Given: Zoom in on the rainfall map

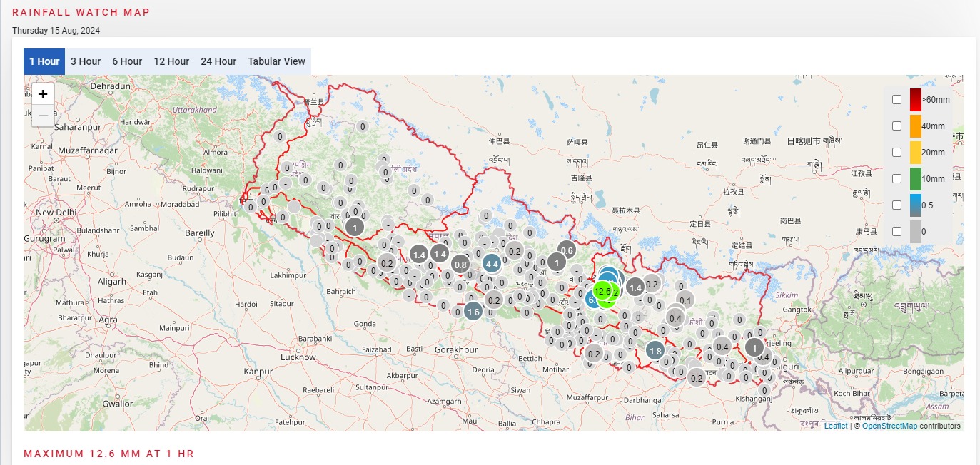Looking at the screenshot, I should coord(43,94).
